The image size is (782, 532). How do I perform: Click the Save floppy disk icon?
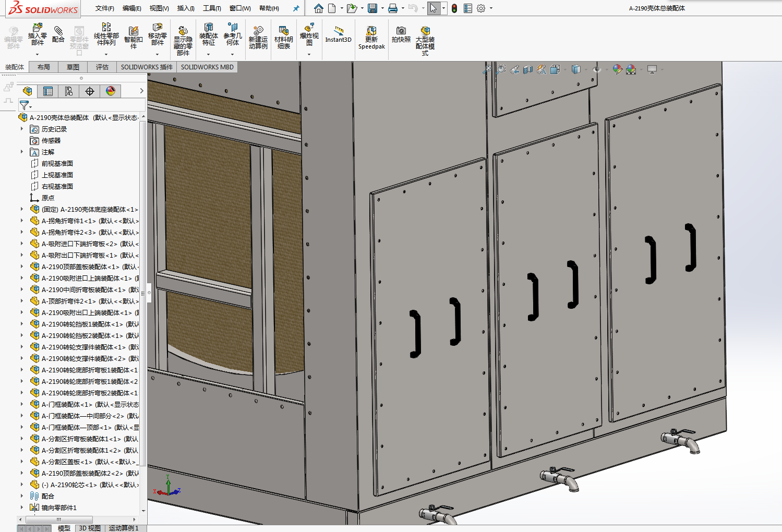click(372, 8)
